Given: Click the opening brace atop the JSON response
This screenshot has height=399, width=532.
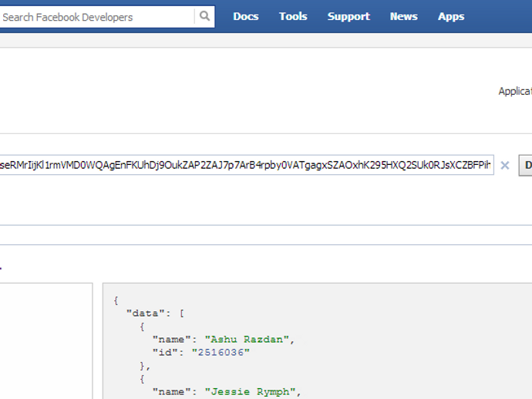Looking at the screenshot, I should pos(116,300).
